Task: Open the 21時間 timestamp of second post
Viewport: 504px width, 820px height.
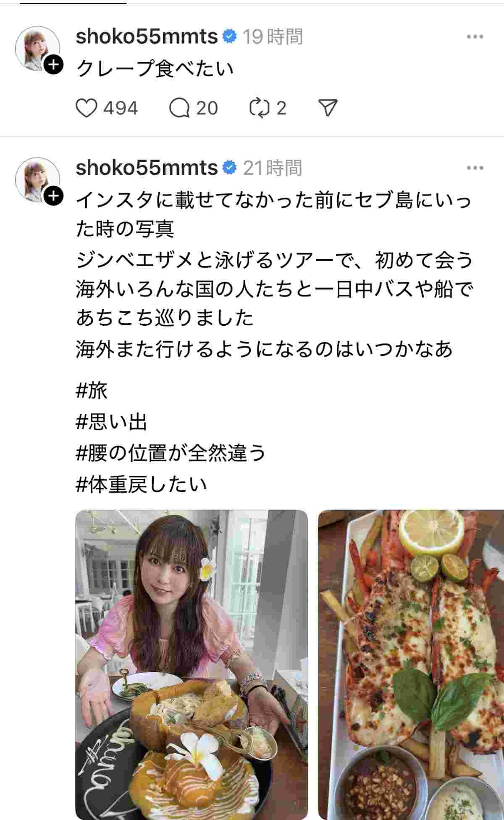Action: 273,168
